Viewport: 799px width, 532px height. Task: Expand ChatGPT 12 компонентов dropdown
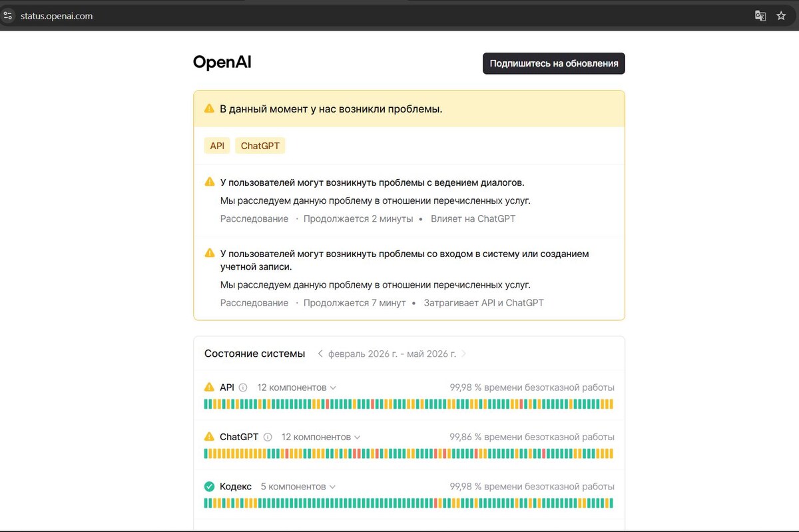point(321,437)
